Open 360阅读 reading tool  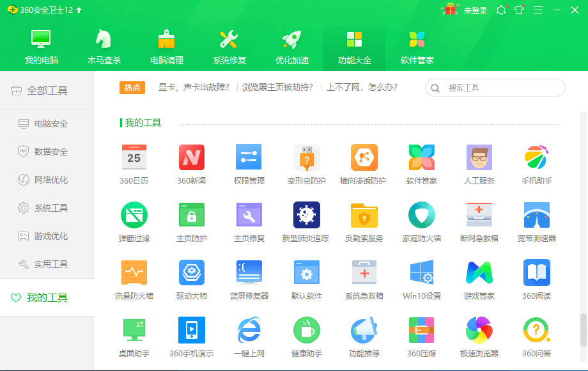coord(537,280)
